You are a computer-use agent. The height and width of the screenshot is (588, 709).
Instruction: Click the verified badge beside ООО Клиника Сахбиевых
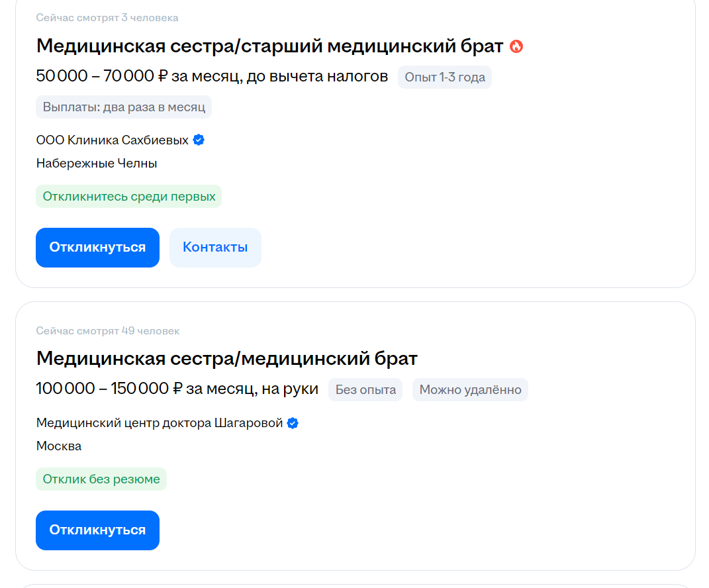[x=198, y=140]
